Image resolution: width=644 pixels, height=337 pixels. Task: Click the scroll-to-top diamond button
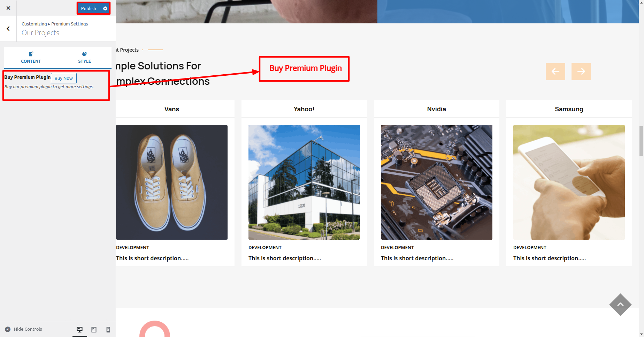click(x=620, y=305)
